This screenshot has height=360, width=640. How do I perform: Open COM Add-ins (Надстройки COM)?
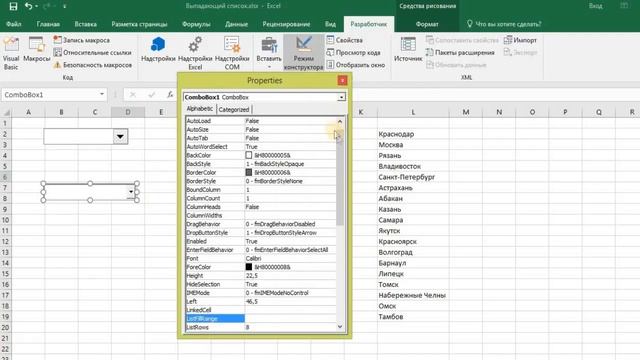(x=232, y=53)
